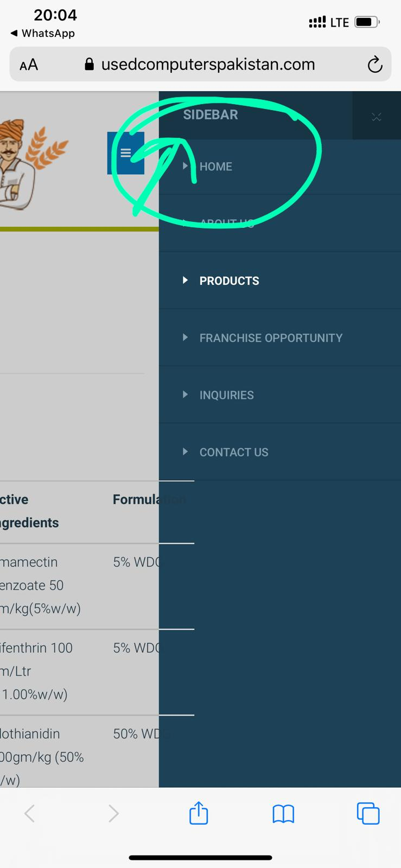The width and height of the screenshot is (401, 868).
Task: Show open tabs in Safari
Action: [x=368, y=813]
